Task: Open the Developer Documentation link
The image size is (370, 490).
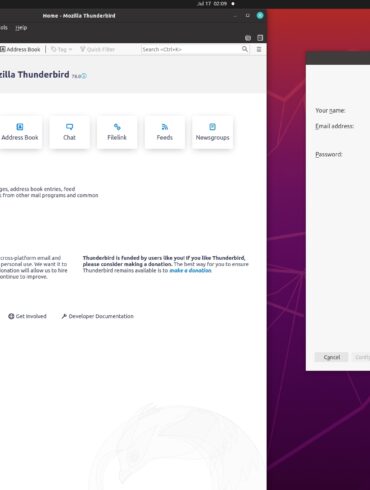Action: click(x=97, y=316)
